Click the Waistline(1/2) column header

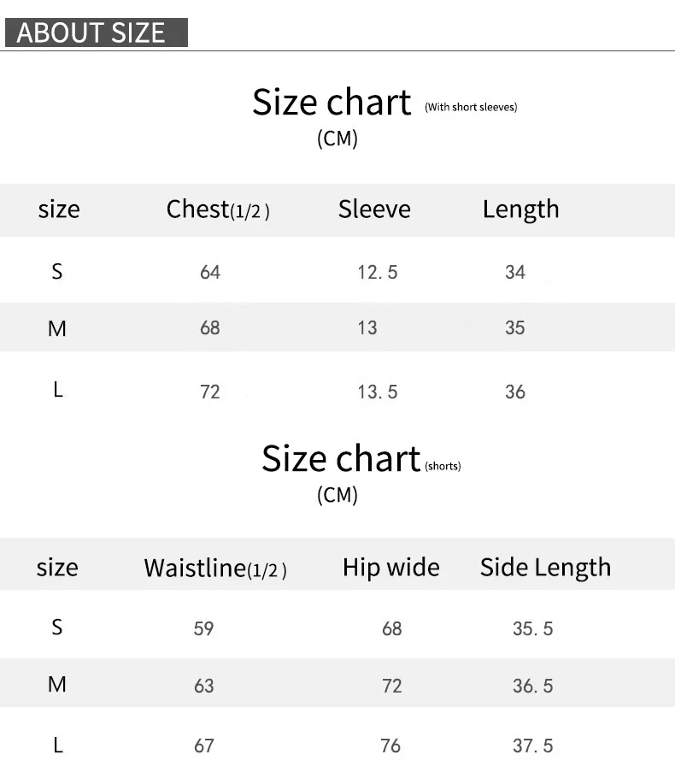pos(215,569)
